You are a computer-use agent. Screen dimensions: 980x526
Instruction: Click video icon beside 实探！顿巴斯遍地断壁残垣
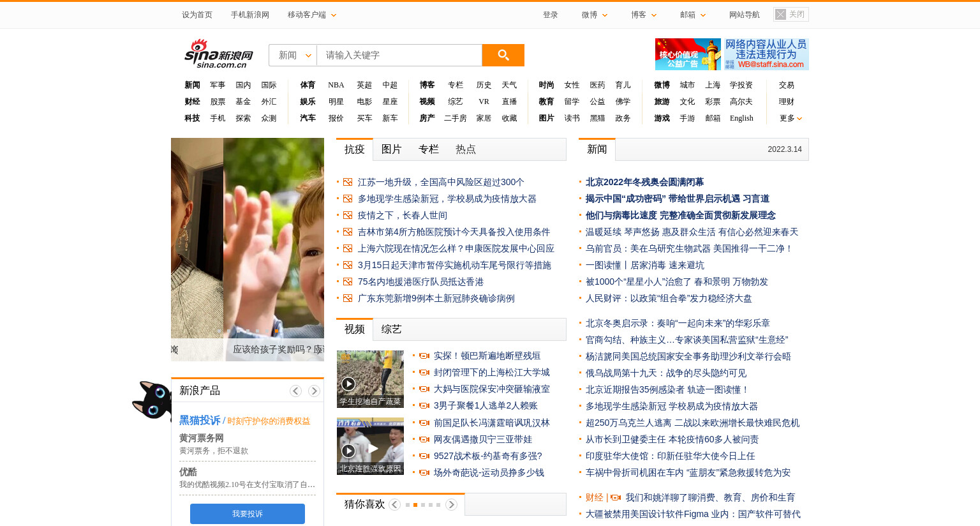point(424,356)
